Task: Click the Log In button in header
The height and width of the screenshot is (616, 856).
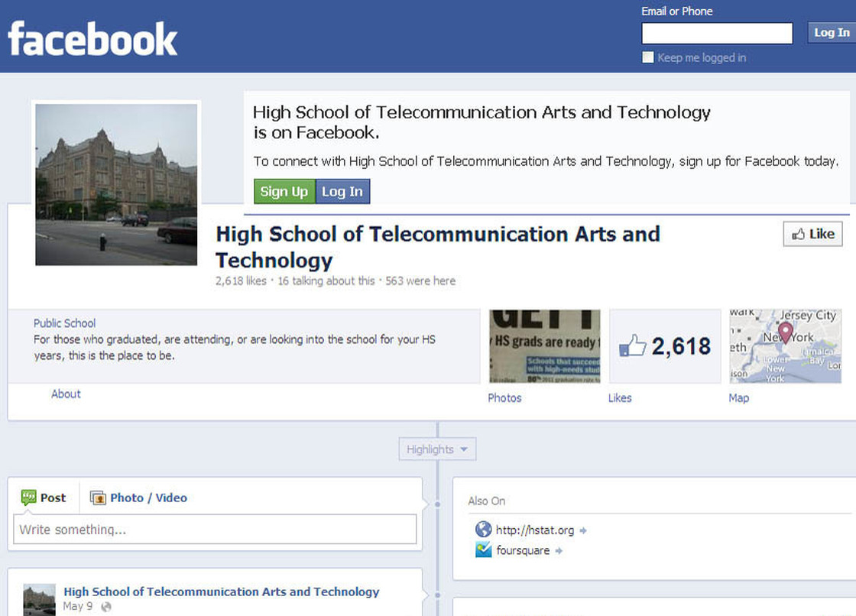Action: (x=832, y=33)
